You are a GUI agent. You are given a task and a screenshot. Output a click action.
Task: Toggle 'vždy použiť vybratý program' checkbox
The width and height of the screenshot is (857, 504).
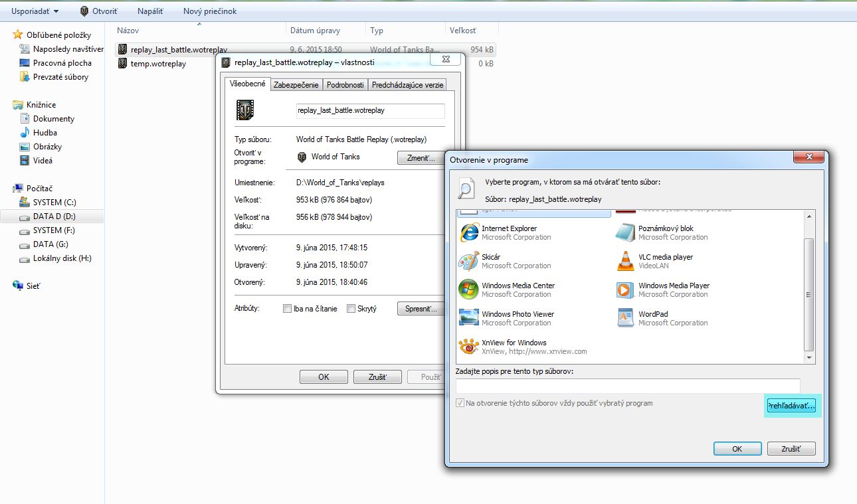pyautogui.click(x=460, y=403)
